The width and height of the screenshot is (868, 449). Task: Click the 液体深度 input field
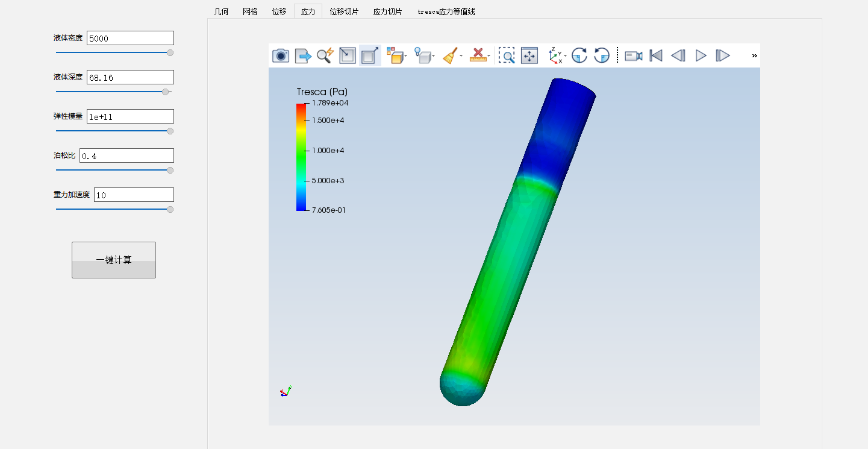(130, 77)
